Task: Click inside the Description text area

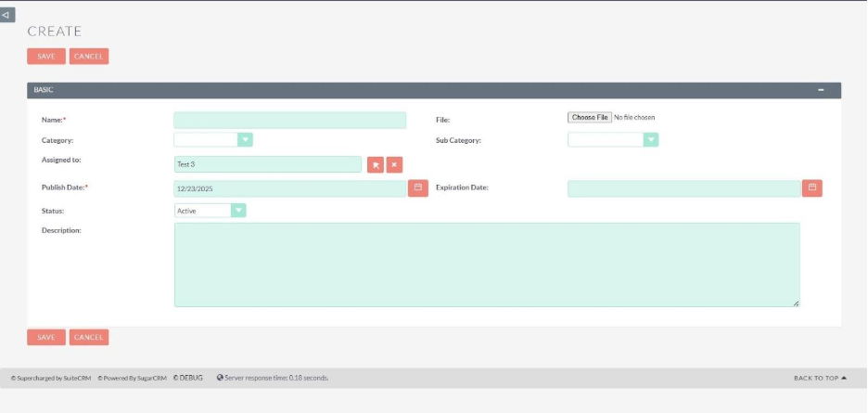Action: tap(486, 265)
